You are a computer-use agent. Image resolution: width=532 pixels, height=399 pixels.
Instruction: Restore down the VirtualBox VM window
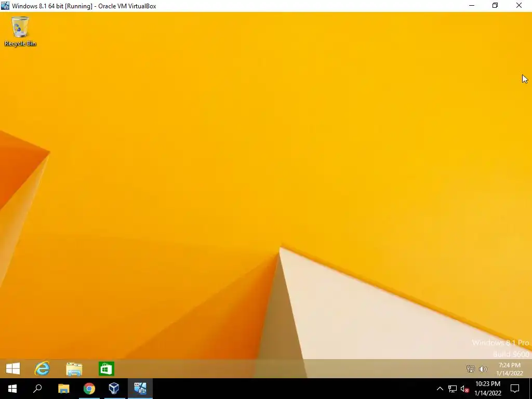pyautogui.click(x=495, y=5)
